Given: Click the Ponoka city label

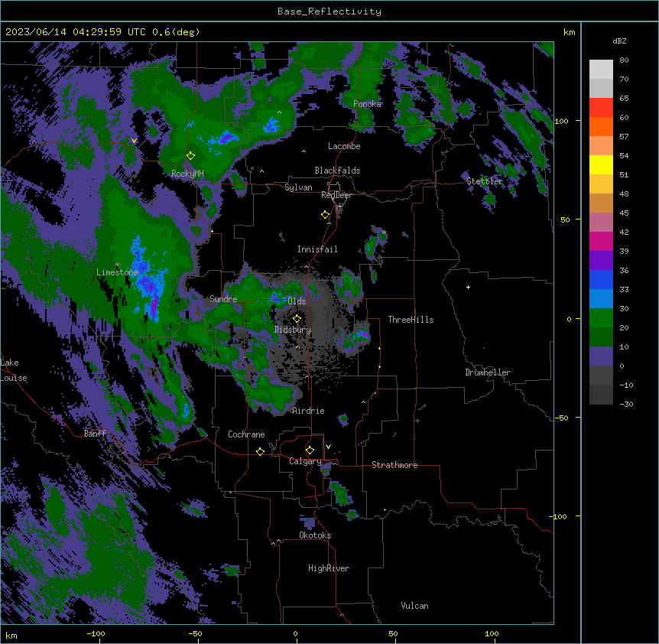Looking at the screenshot, I should [367, 104].
